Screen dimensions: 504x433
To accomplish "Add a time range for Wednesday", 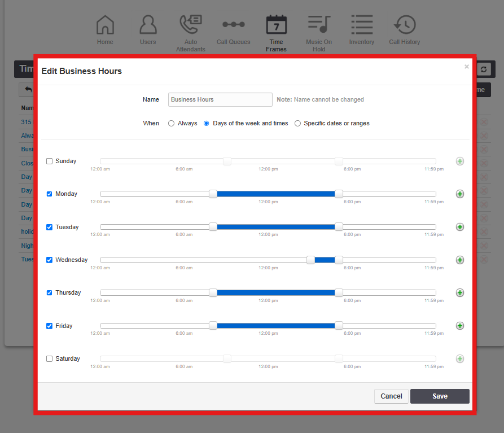I will click(x=460, y=260).
